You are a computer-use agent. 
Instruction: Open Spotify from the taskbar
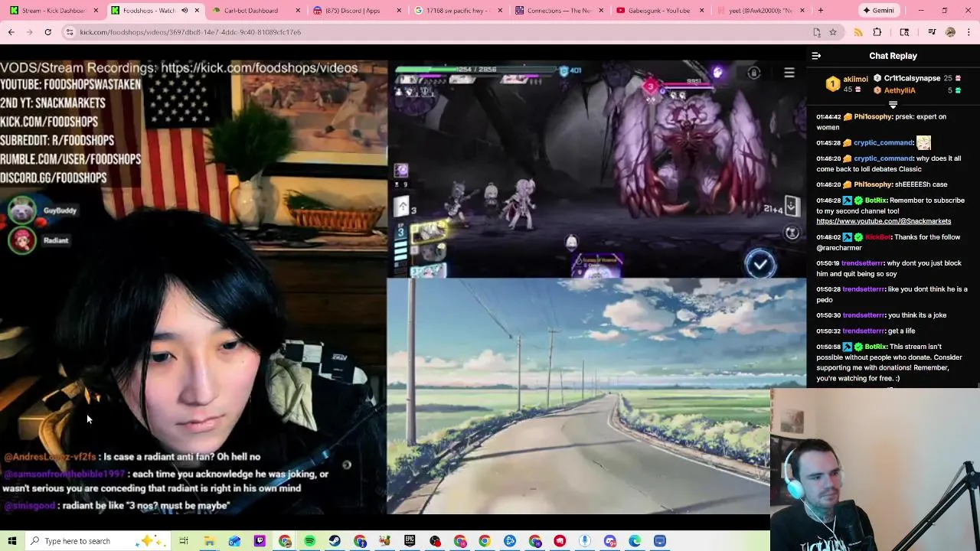309,541
